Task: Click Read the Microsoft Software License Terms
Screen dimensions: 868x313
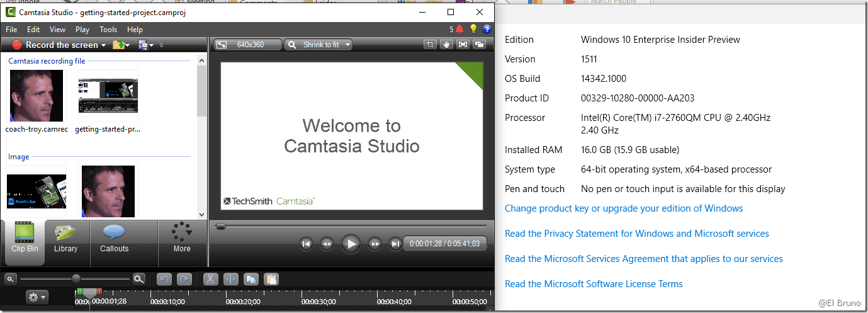Action: [594, 284]
